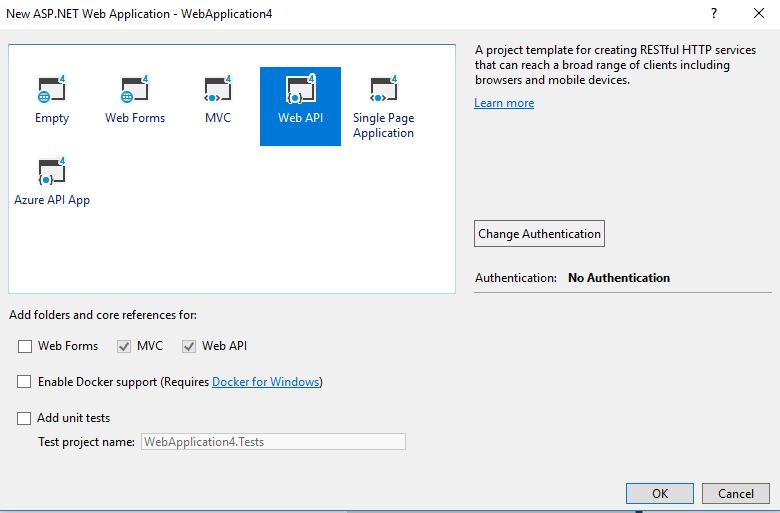Open the dialog help question mark
This screenshot has height=513, width=780.
coord(714,13)
